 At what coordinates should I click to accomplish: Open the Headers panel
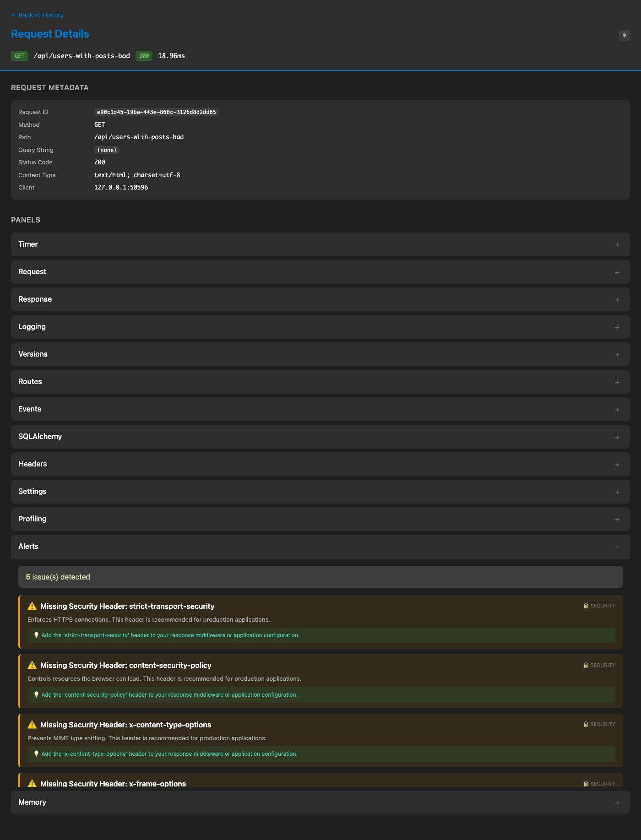point(33,464)
